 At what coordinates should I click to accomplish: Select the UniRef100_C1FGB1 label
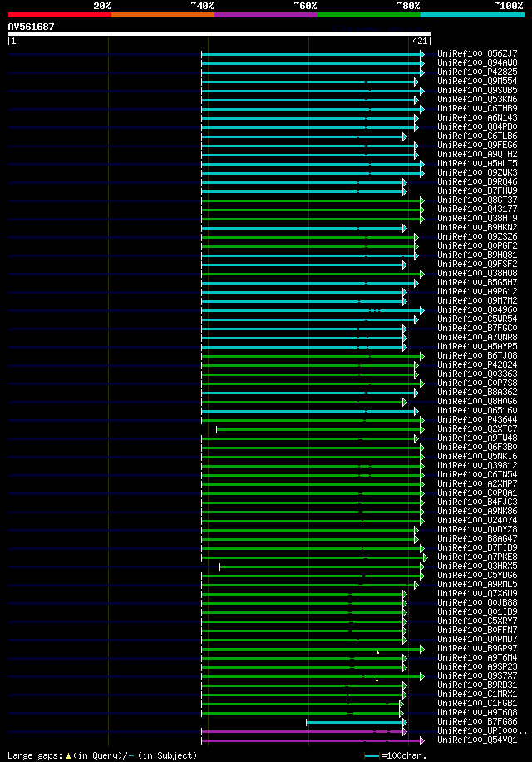477,704
